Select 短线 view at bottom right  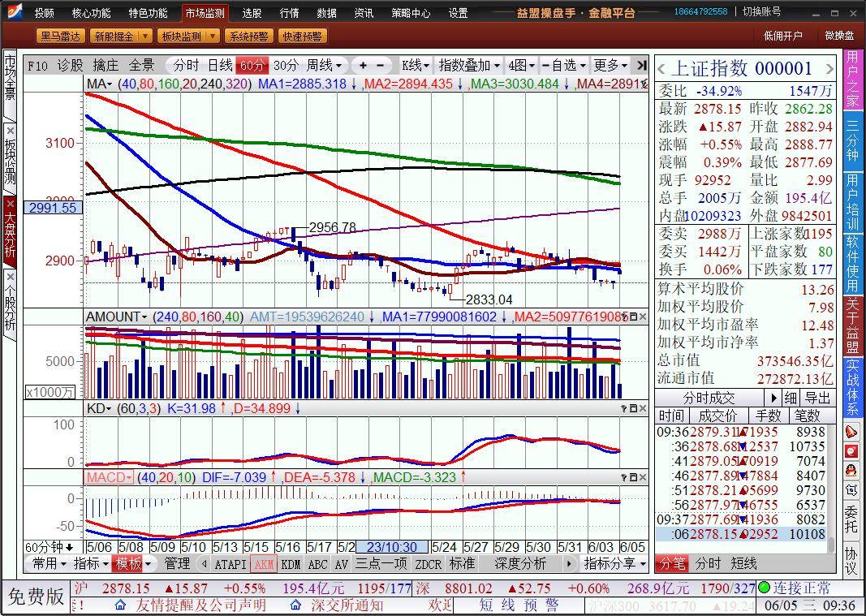[x=743, y=563]
